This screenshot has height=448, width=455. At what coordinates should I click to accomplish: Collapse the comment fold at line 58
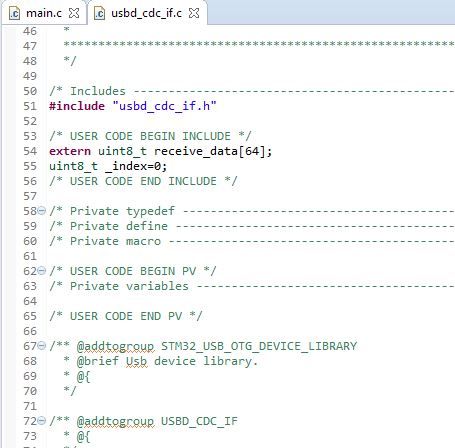click(42, 211)
